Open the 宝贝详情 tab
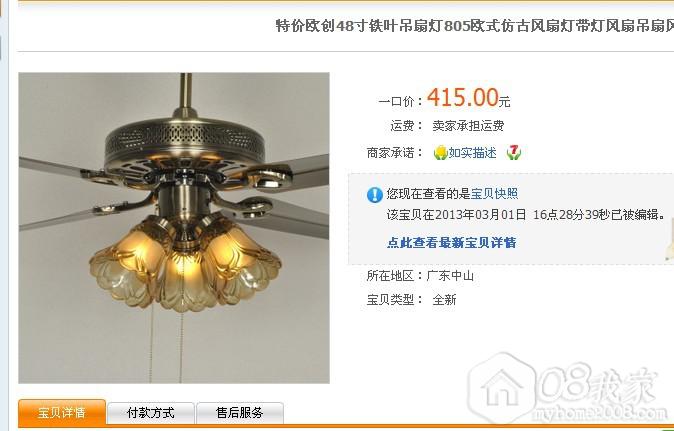The width and height of the screenshot is (674, 431). click(62, 413)
